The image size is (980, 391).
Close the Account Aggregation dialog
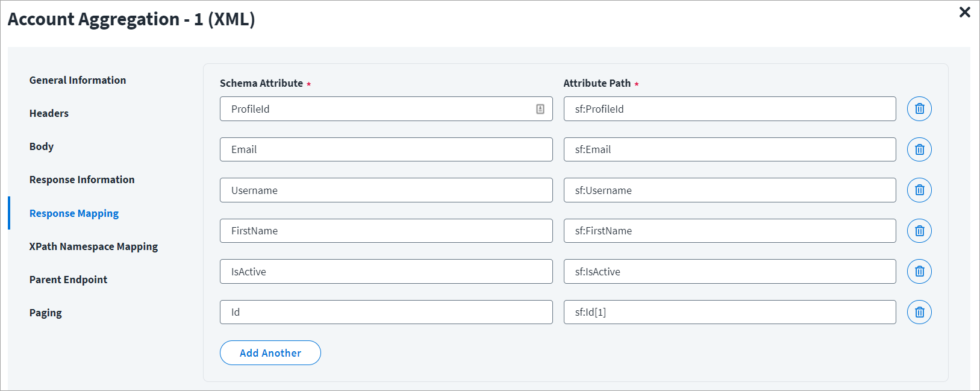964,12
